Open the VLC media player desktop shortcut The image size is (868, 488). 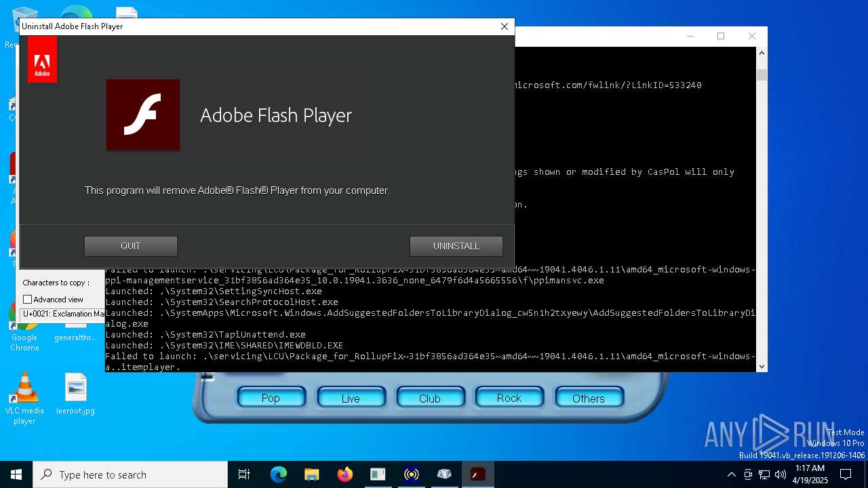point(24,399)
